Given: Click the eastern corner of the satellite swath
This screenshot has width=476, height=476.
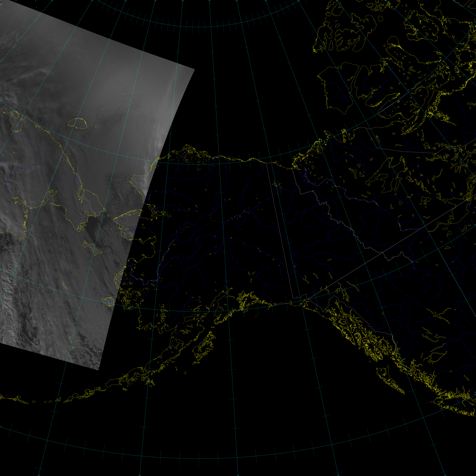Looking at the screenshot, I should [194, 70].
